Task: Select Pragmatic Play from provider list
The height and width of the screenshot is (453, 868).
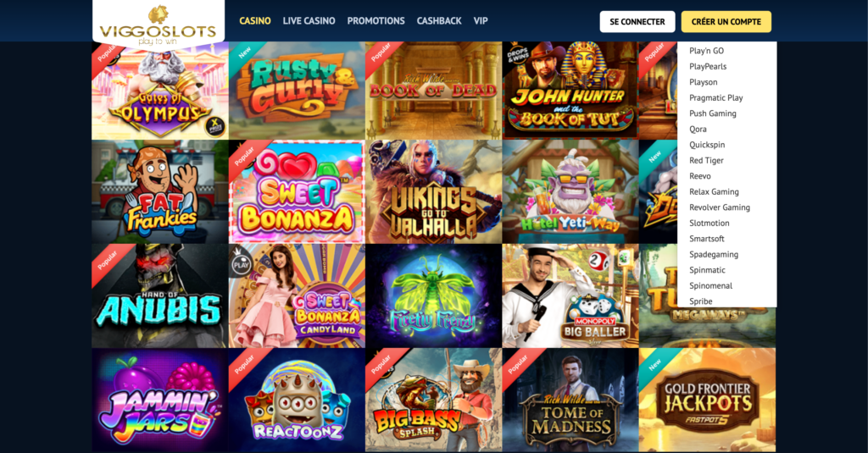Action: (715, 98)
